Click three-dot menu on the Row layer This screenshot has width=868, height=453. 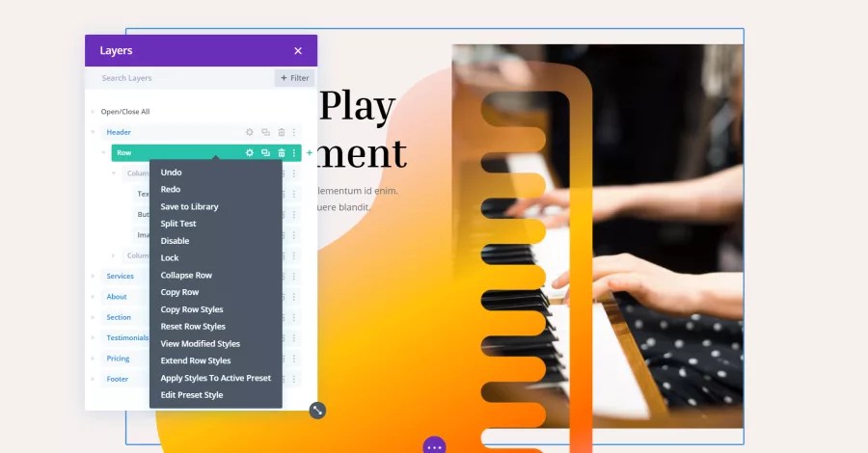[x=294, y=152]
